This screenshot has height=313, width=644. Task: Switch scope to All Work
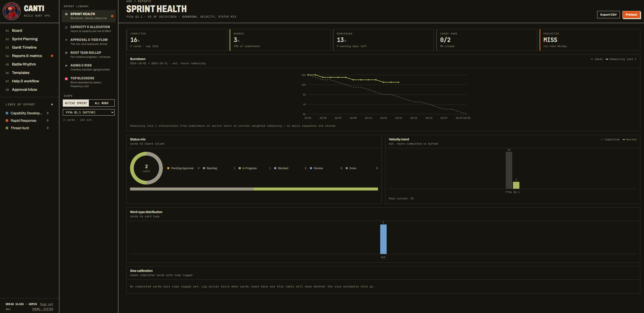click(102, 103)
